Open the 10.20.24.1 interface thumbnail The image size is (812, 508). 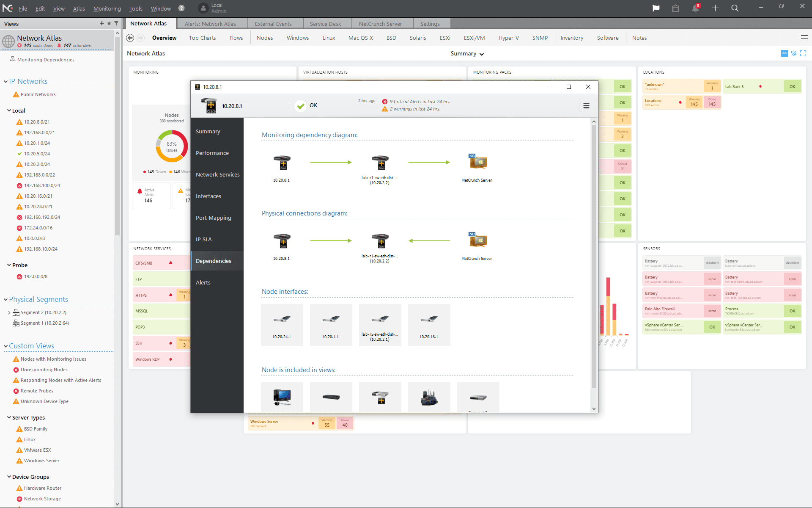coord(282,325)
